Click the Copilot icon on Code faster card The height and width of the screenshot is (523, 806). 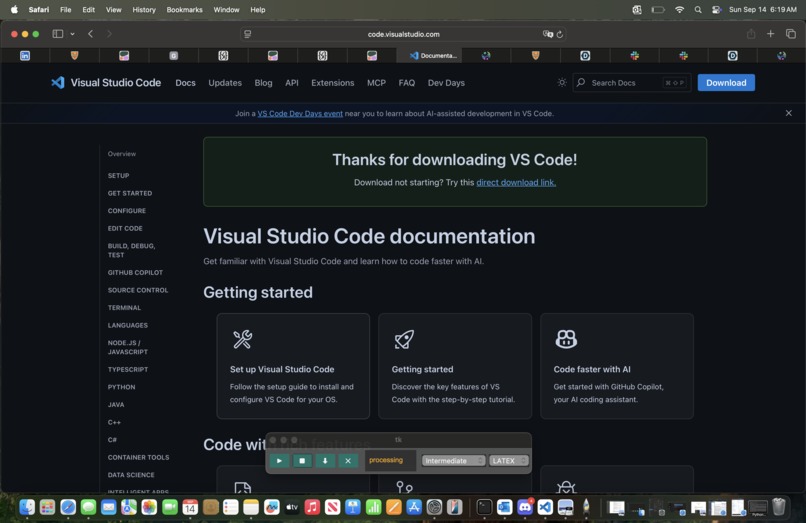[566, 339]
